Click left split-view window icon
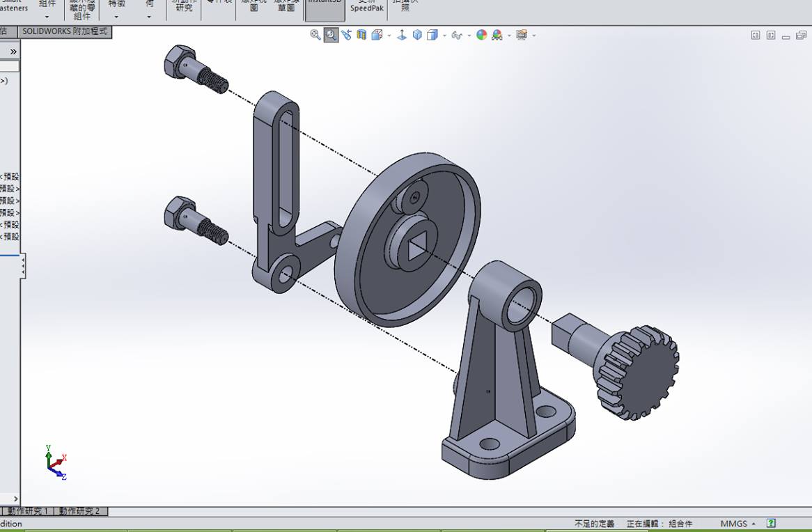The height and width of the screenshot is (532, 812). click(756, 36)
